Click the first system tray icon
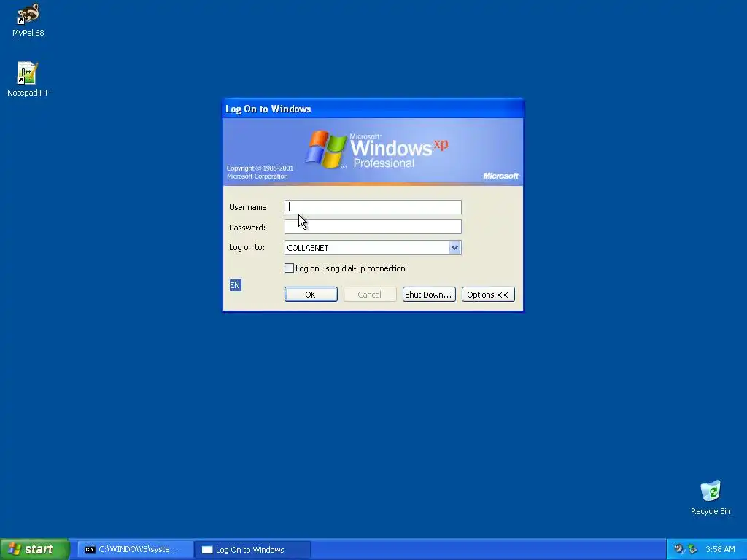The image size is (747, 560). tap(678, 549)
